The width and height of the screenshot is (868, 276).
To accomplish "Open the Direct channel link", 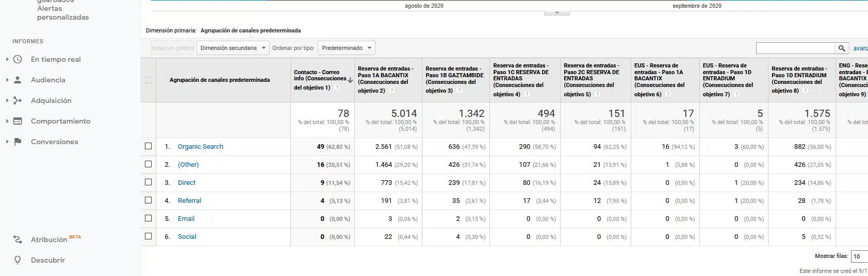I will (187, 182).
